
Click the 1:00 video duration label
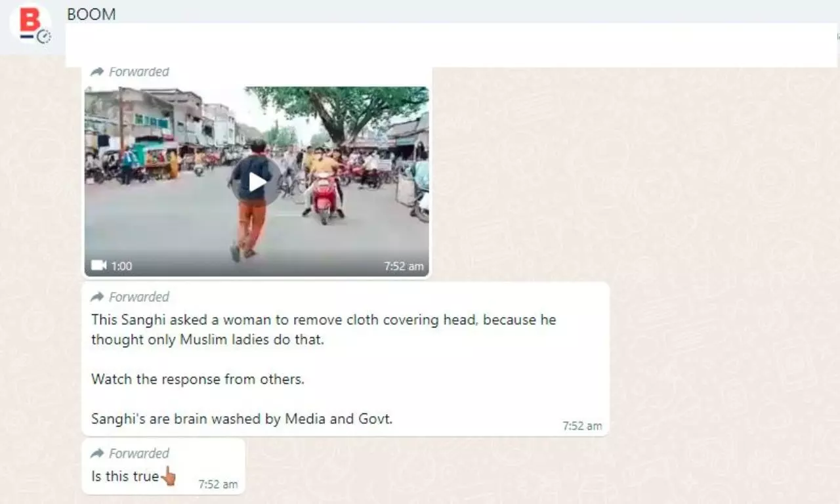(x=121, y=266)
